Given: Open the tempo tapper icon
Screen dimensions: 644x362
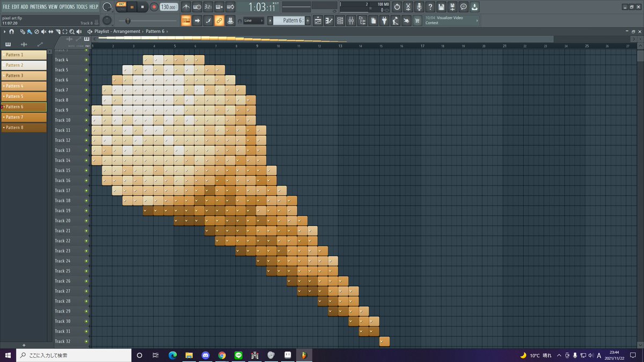Looking at the screenshot, I should pos(395,21).
